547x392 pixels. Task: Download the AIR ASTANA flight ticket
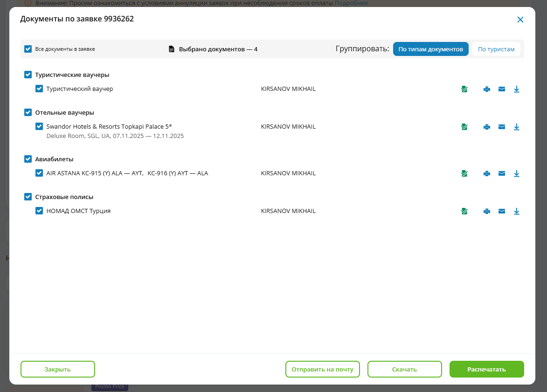(x=517, y=173)
